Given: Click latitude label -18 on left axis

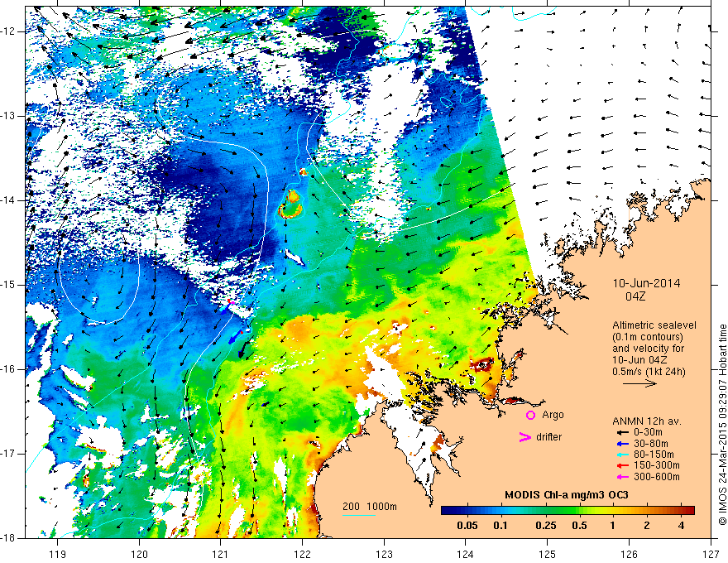Looking at the screenshot, I should click(x=8, y=538).
